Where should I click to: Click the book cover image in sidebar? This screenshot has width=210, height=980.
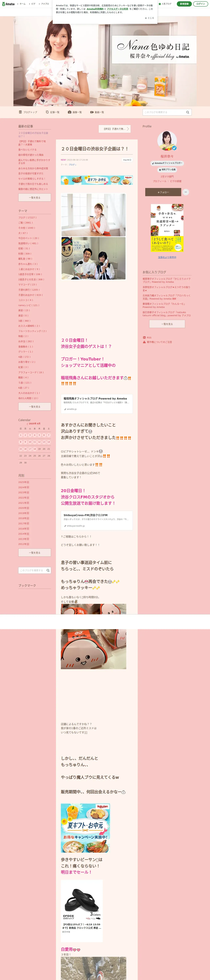tap(167, 228)
